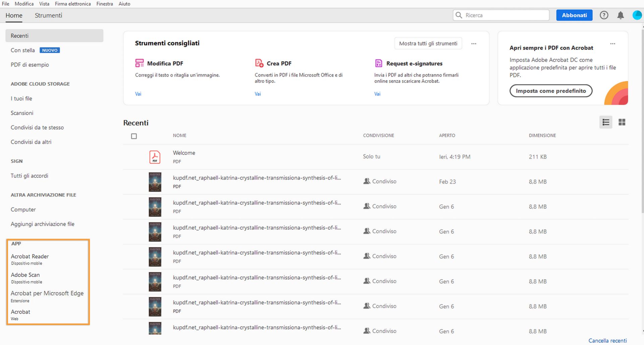This screenshot has width=644, height=345.
Task: Open options menu of Apri sempre i PDF card
Action: point(612,44)
